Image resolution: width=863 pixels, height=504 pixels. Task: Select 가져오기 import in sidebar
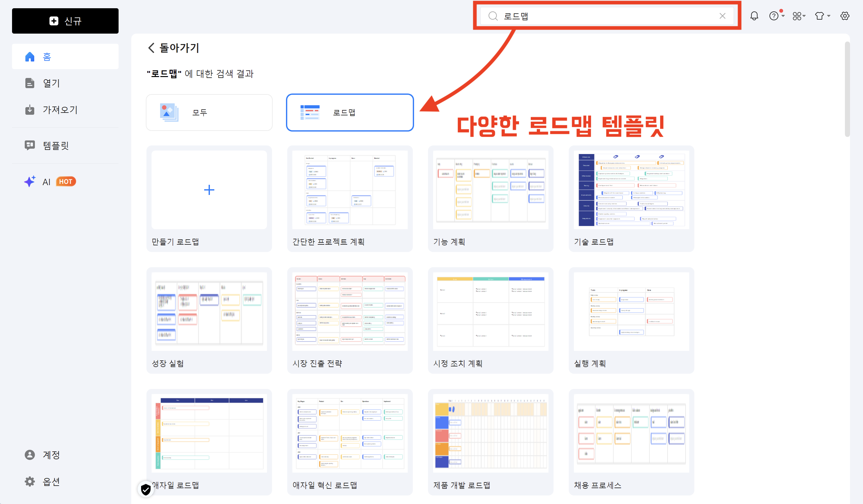click(60, 110)
